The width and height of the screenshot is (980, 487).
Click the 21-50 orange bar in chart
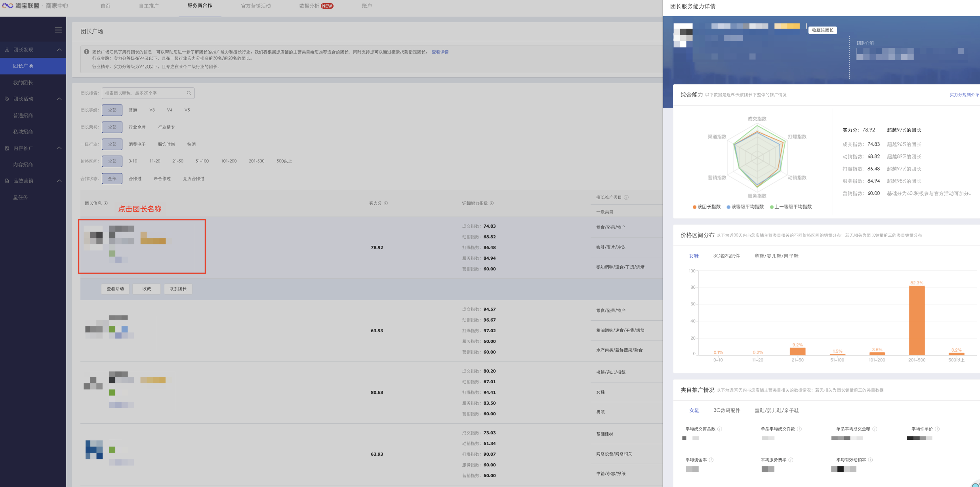click(797, 352)
